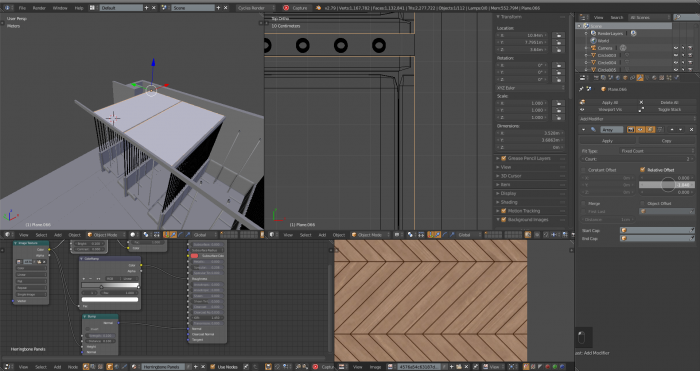The image size is (700, 371).
Task: Open the Render menu in top bar
Action: click(x=39, y=8)
